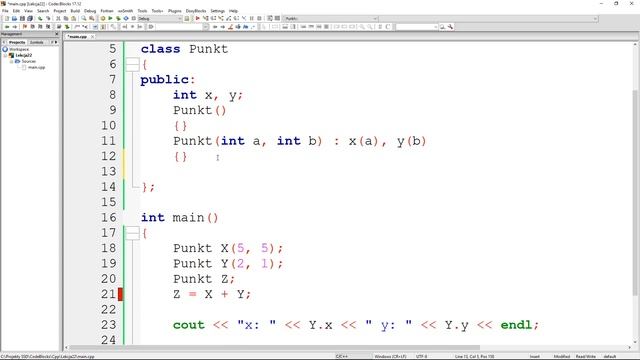Viewport: 640px width, 360px height.
Task: Click the Abort build icon
Action: coord(133,18)
